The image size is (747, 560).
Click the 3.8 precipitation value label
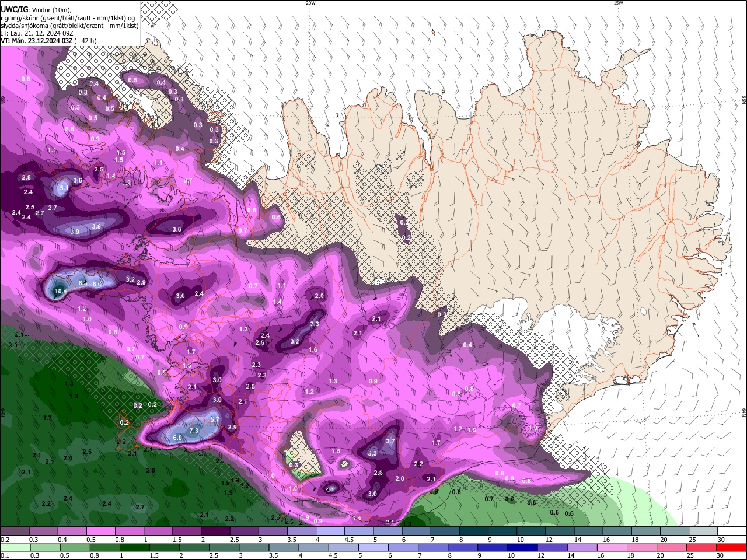coord(96,226)
